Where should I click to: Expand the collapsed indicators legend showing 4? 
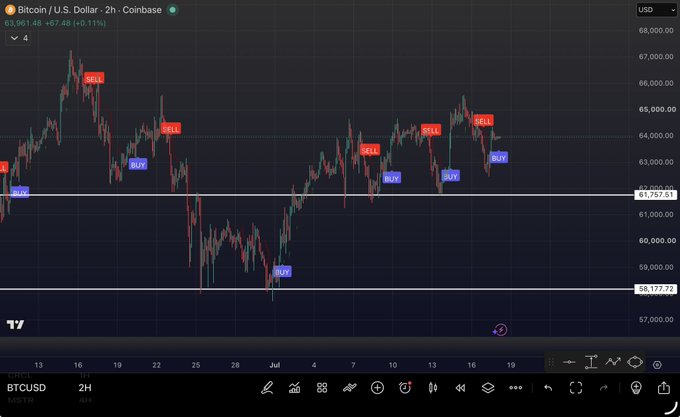18,38
